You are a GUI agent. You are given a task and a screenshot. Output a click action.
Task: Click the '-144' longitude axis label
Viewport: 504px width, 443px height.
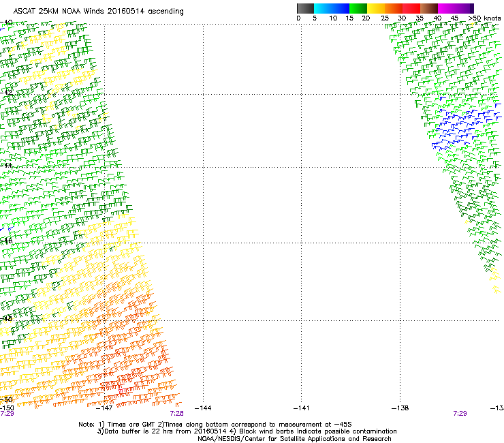click(203, 408)
